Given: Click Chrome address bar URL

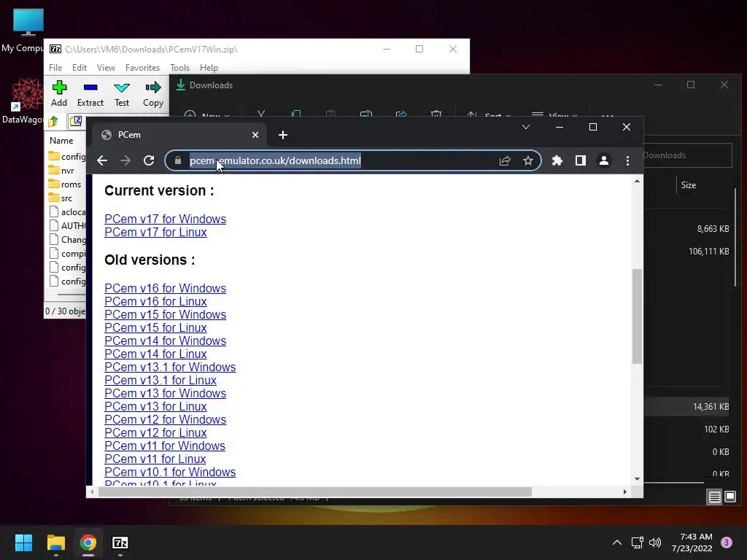Looking at the screenshot, I should point(275,160).
